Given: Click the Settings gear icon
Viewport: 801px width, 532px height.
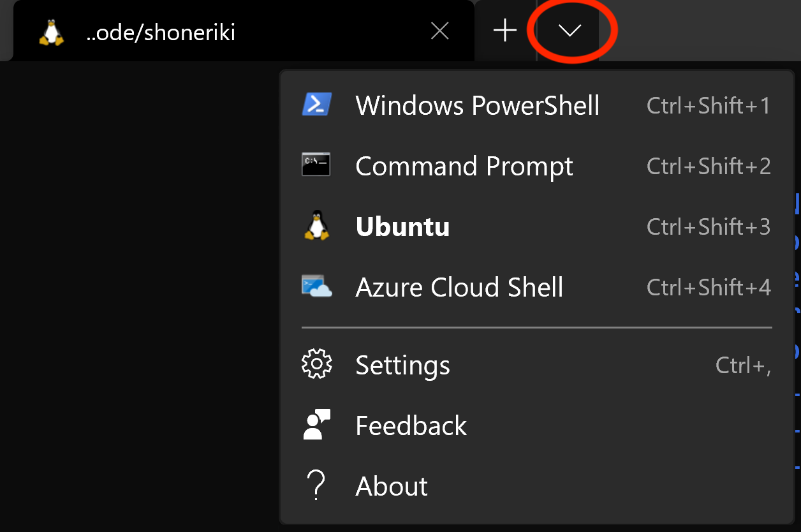Looking at the screenshot, I should click(317, 364).
